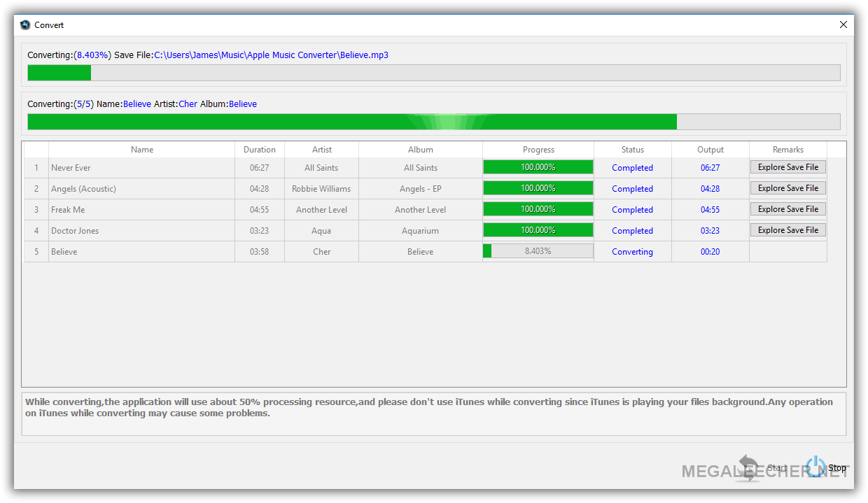Click the Duration column header
Screen dimensions: 868x503
click(260, 150)
